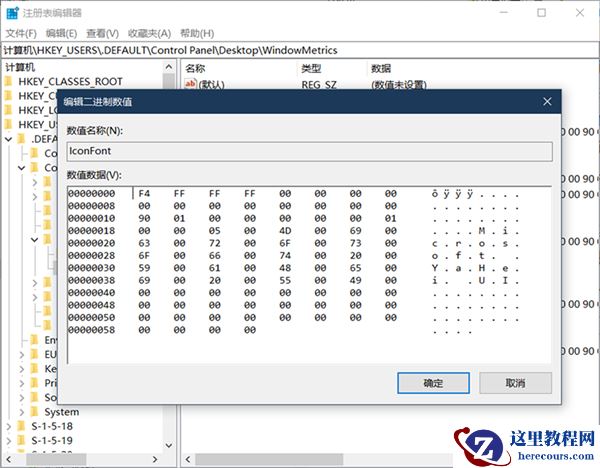The image size is (600, 468).
Task: Click hex byte F4 at offset 00000000
Action: [x=144, y=194]
